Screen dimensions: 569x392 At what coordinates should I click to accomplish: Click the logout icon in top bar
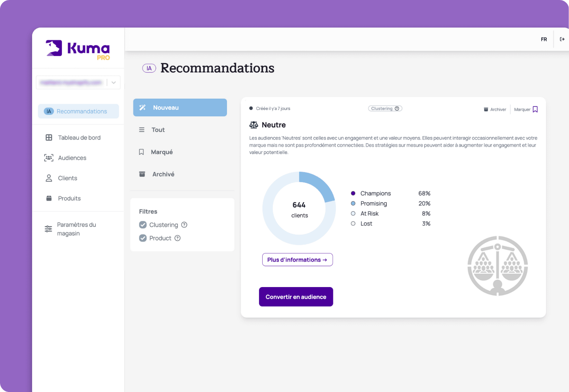[x=562, y=39]
